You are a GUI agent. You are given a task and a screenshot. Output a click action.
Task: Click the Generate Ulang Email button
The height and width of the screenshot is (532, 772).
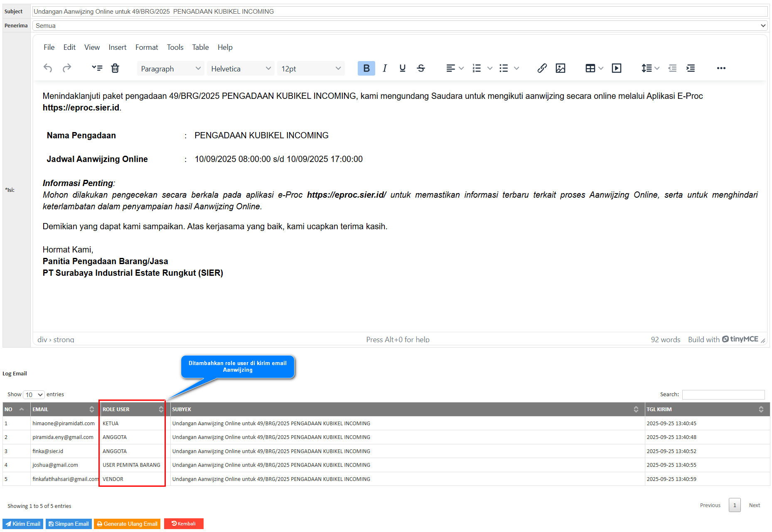point(127,524)
